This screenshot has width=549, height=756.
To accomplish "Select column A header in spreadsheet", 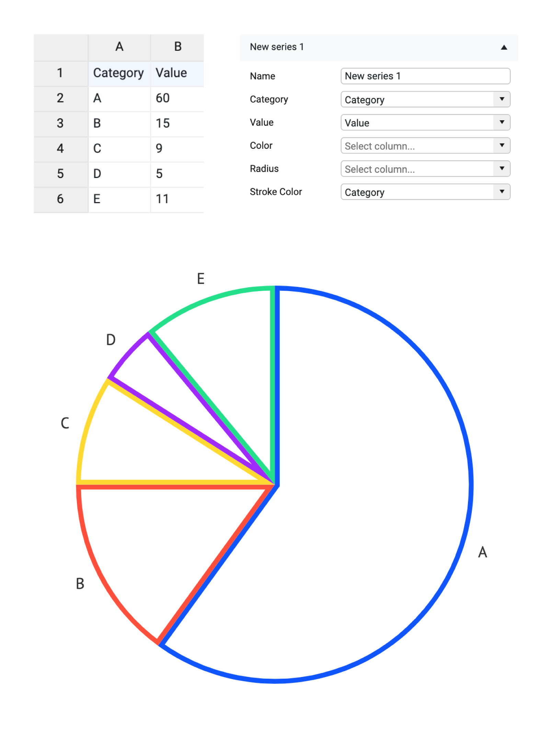I will pos(119,46).
